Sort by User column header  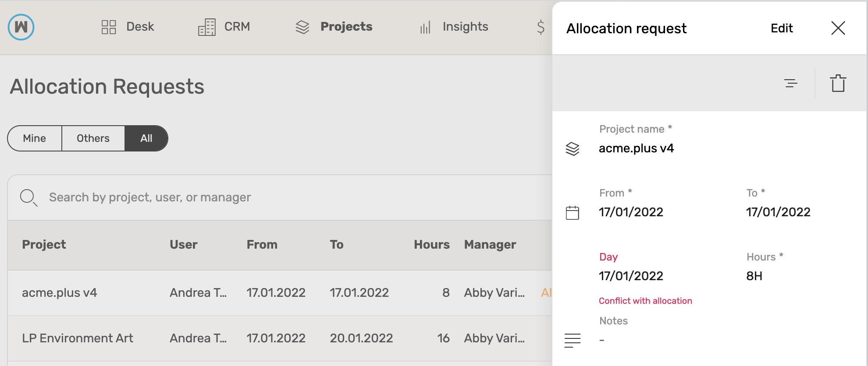click(184, 245)
